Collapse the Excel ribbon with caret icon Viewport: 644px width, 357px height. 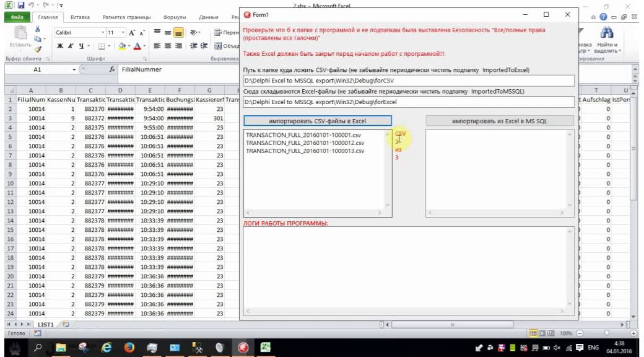[593, 17]
